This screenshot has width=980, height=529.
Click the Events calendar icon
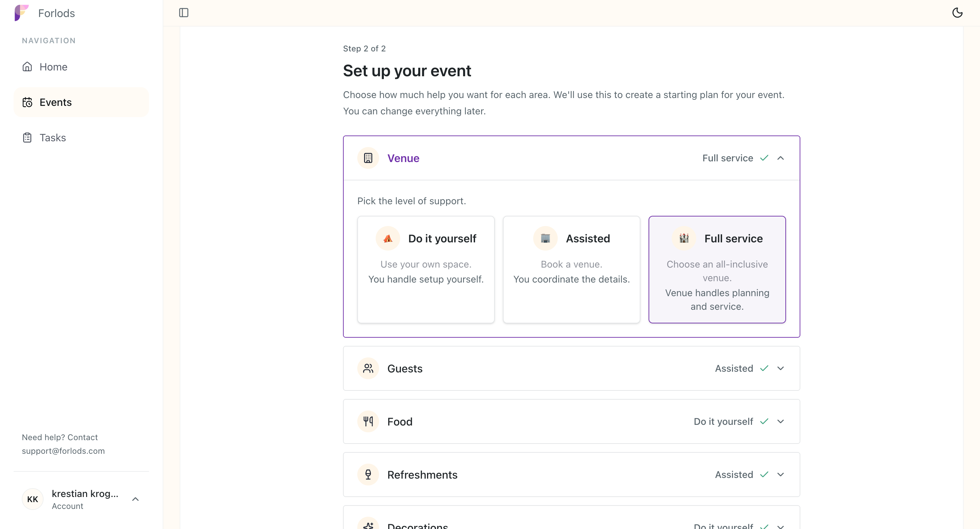point(27,102)
